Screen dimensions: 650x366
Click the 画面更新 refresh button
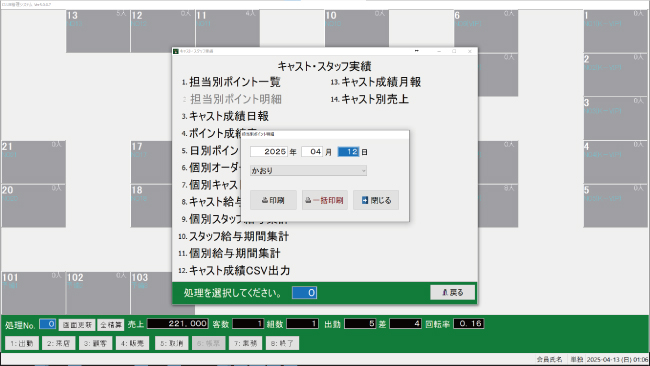click(x=77, y=325)
